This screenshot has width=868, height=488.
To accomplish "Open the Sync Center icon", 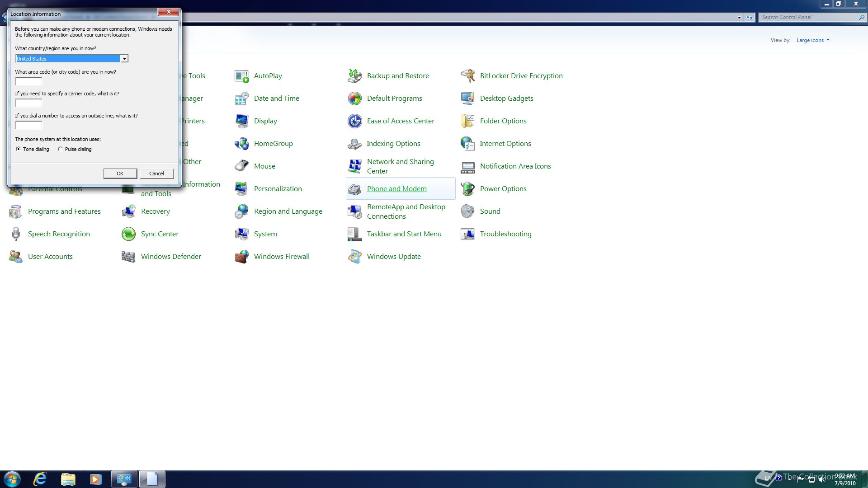I will click(128, 234).
